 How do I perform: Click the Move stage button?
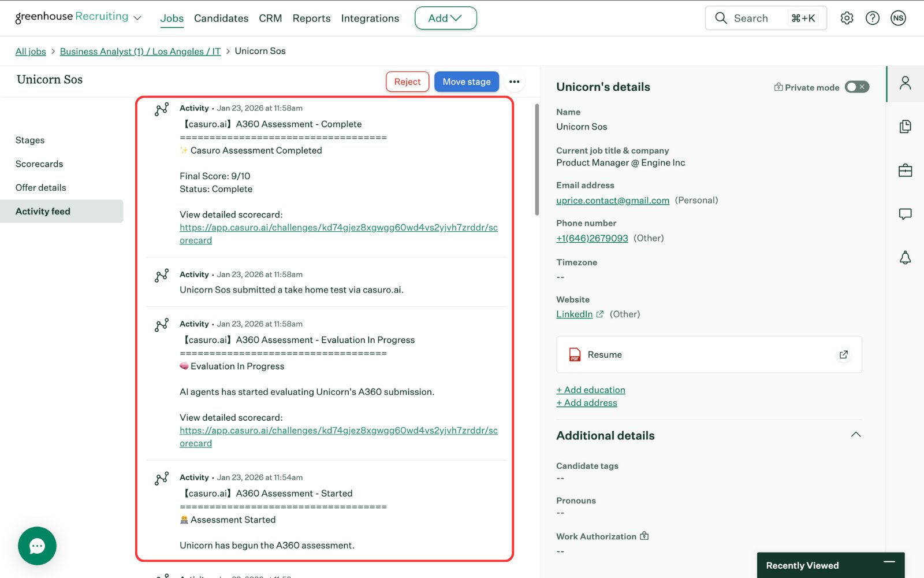[467, 81]
